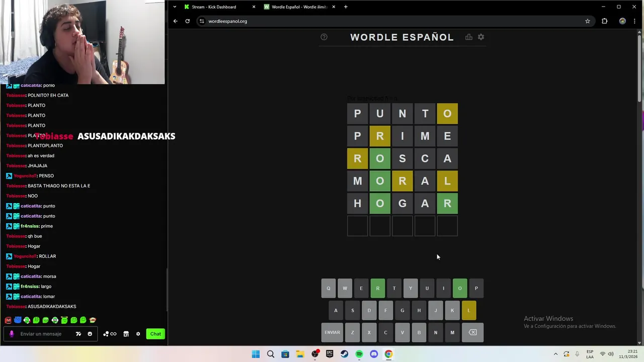The height and width of the screenshot is (362, 644).
Task: Tap the P key on the keyboard
Action: 476,288
